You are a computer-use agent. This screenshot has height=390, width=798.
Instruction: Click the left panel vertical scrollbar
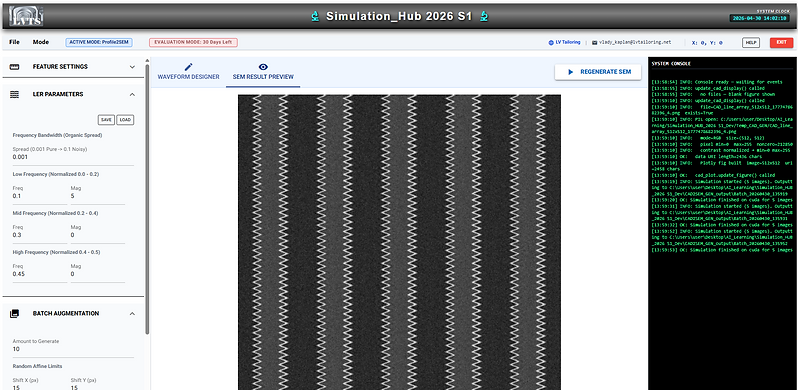click(148, 199)
